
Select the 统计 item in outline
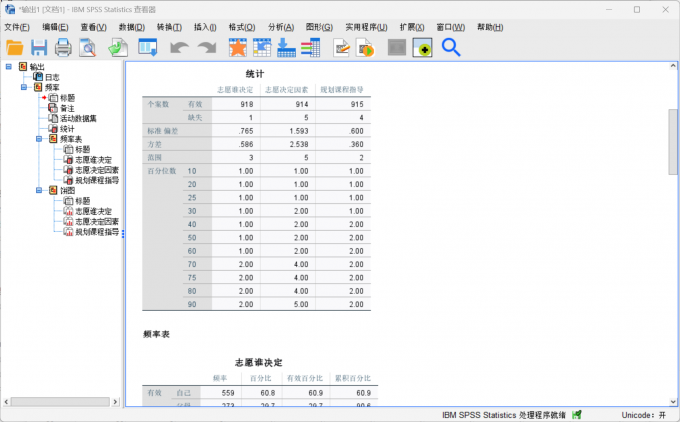[67, 129]
